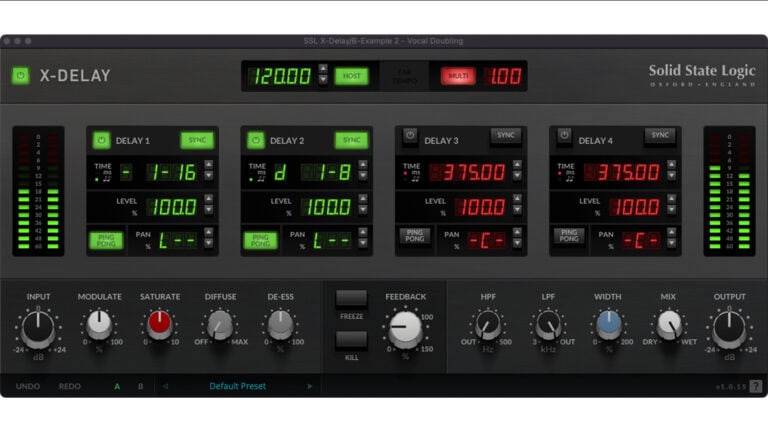Click the 120.00 tempo display
Viewport: 768px width, 432px height.
click(x=280, y=76)
